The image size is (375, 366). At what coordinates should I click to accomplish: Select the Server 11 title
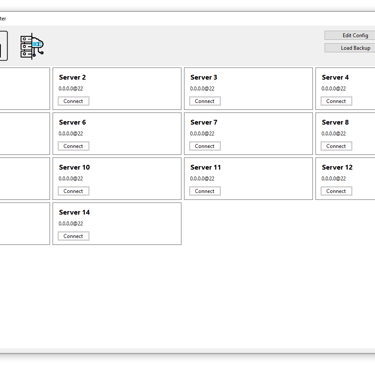pos(206,167)
